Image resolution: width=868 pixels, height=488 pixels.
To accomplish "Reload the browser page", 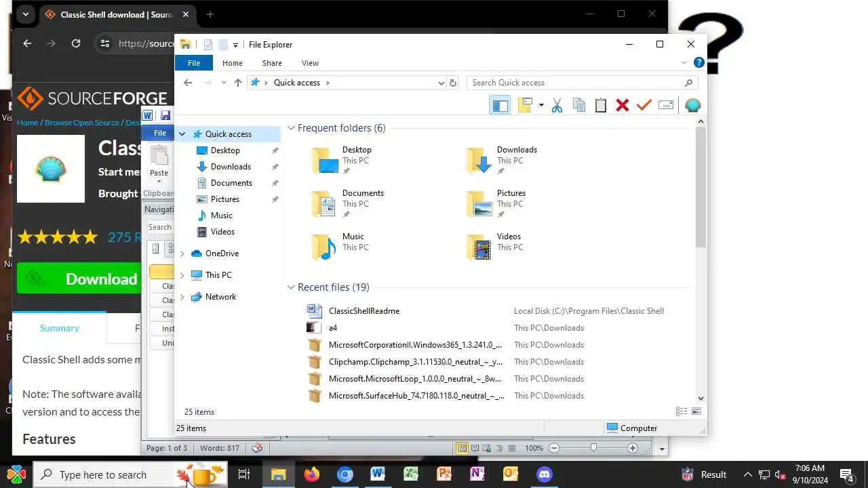I will pos(76,43).
